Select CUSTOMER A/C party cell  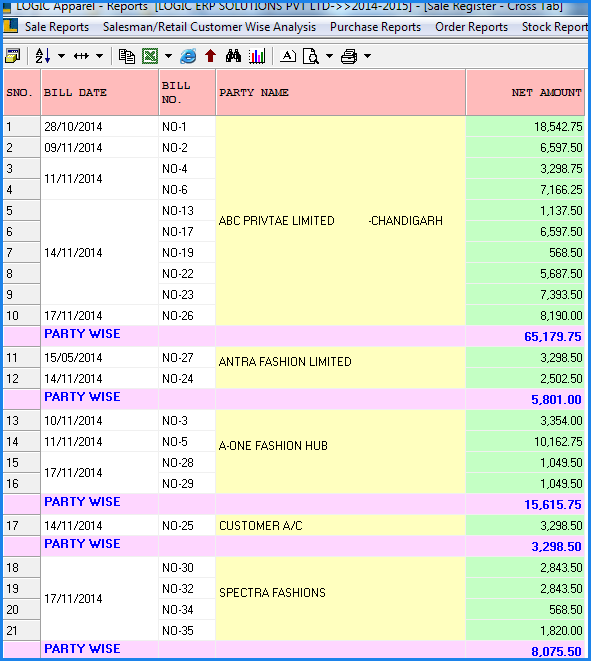341,525
